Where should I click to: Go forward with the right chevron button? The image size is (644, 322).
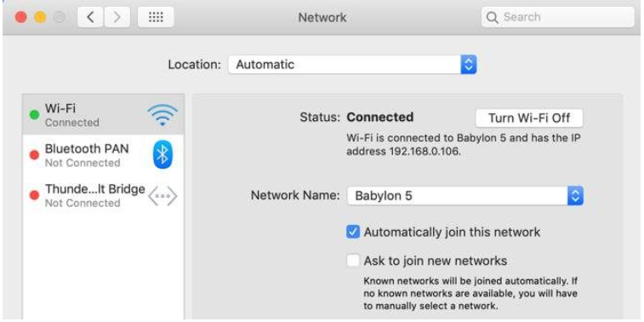[117, 17]
